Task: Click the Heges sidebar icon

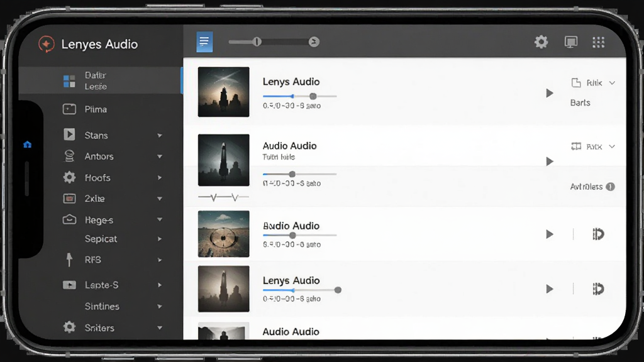Action: [x=69, y=219]
